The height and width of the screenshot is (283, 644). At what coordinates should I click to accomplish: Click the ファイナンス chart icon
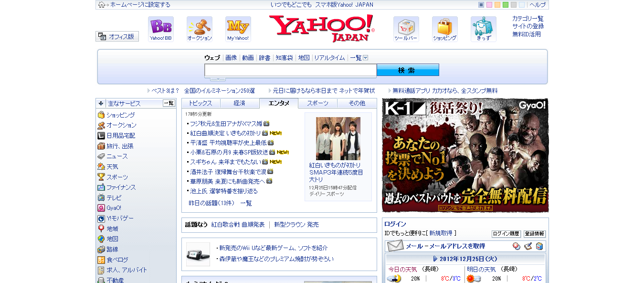click(101, 187)
